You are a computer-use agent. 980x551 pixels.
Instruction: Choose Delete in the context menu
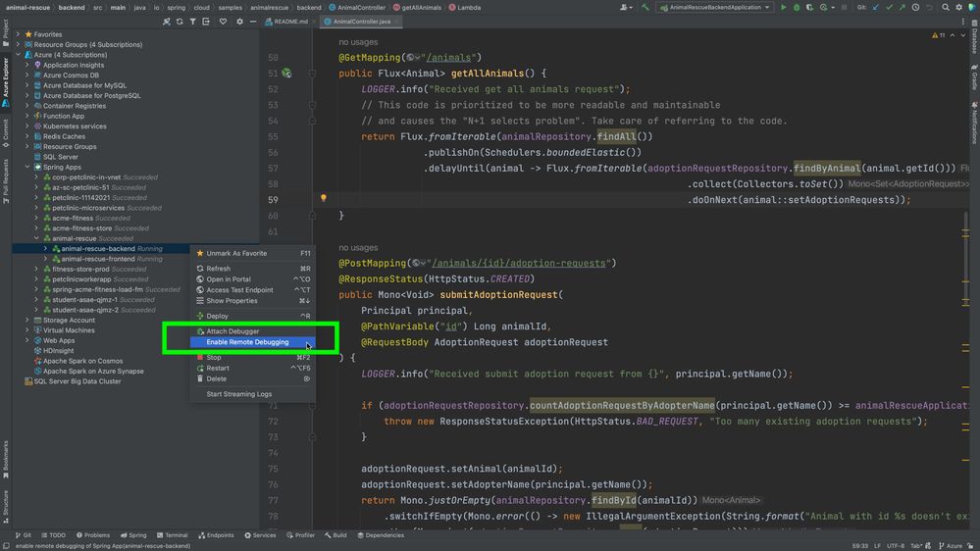pyautogui.click(x=252, y=378)
